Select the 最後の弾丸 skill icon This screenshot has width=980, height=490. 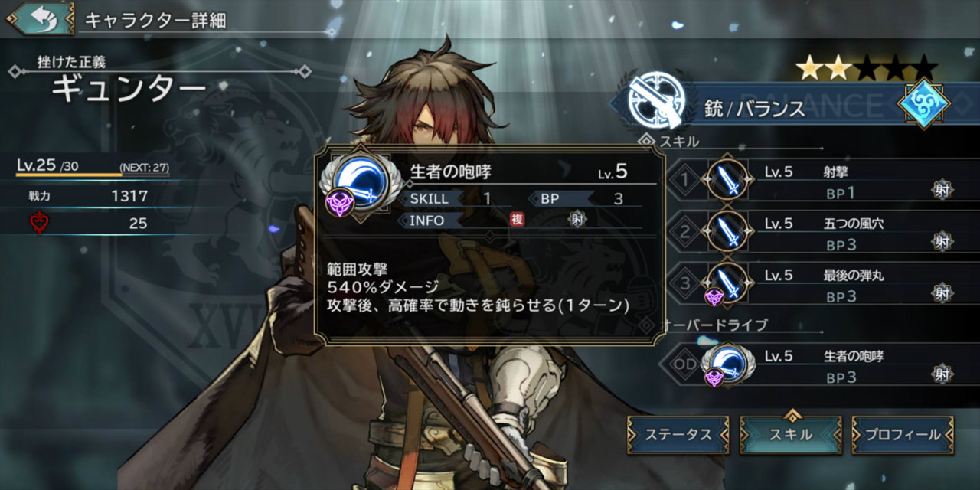coord(725,283)
